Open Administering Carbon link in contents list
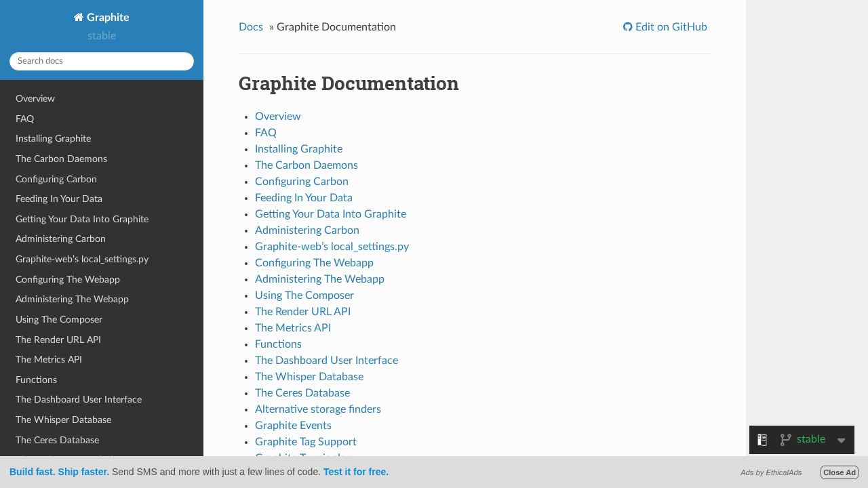 (x=307, y=230)
